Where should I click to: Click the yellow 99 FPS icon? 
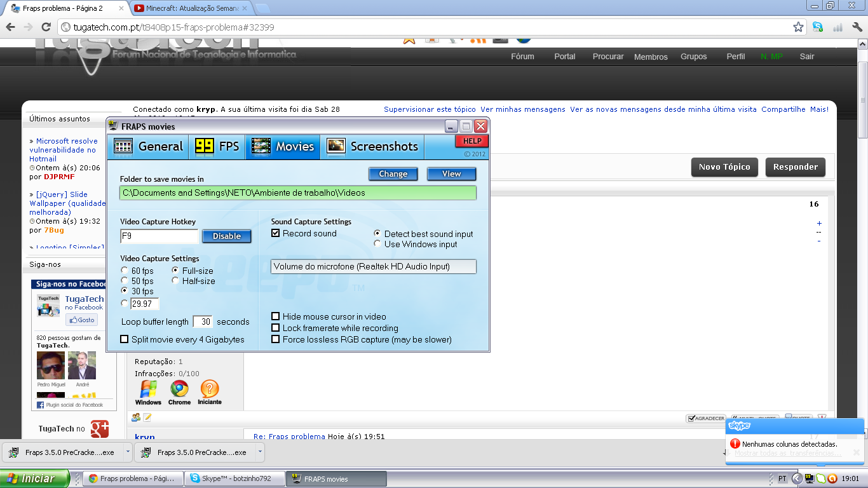[x=205, y=147]
